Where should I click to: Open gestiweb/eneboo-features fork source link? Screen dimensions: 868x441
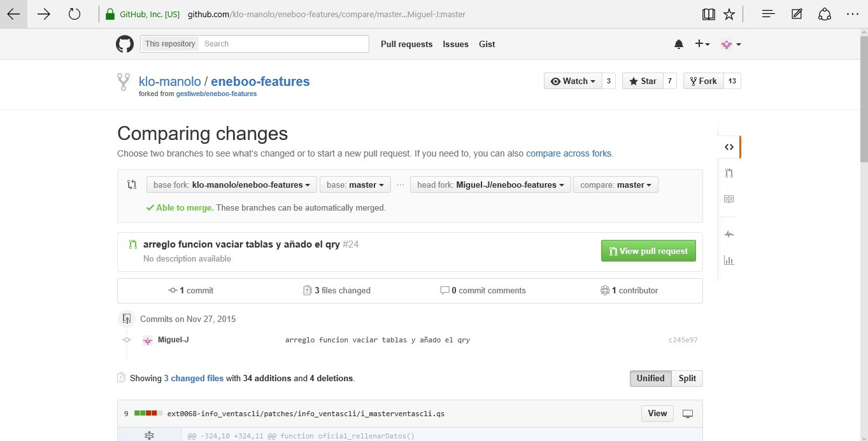pos(217,94)
